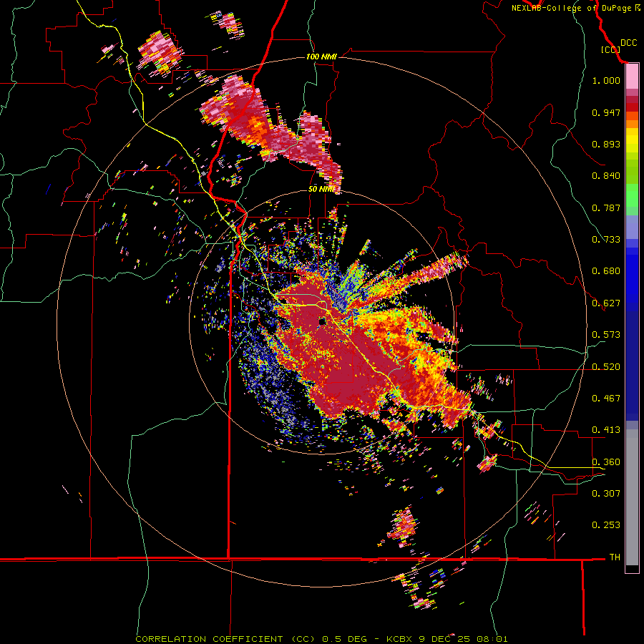This screenshot has height=644, width=644.
Task: Select the 0.253 legend value
Action: (x=606, y=525)
